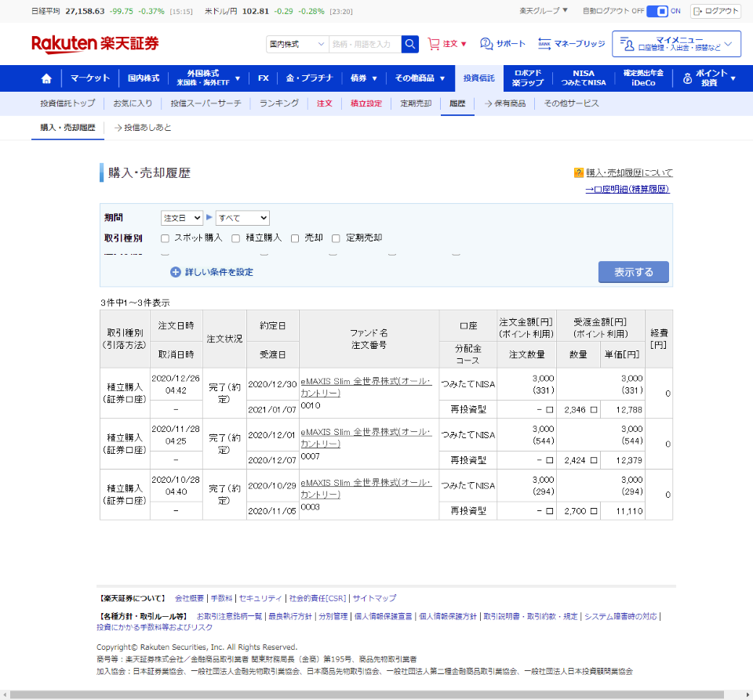Click the 表示する button
This screenshot has height=700, width=753.
[634, 272]
